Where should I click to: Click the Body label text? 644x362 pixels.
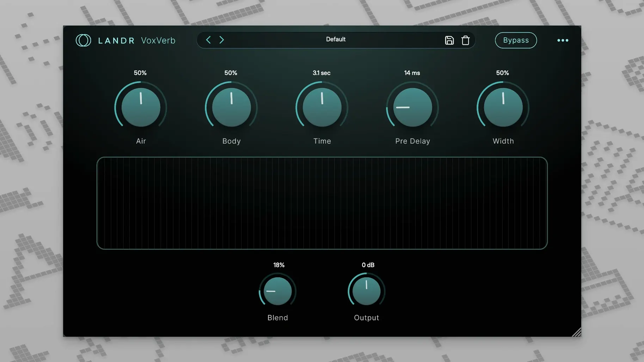coord(232,141)
